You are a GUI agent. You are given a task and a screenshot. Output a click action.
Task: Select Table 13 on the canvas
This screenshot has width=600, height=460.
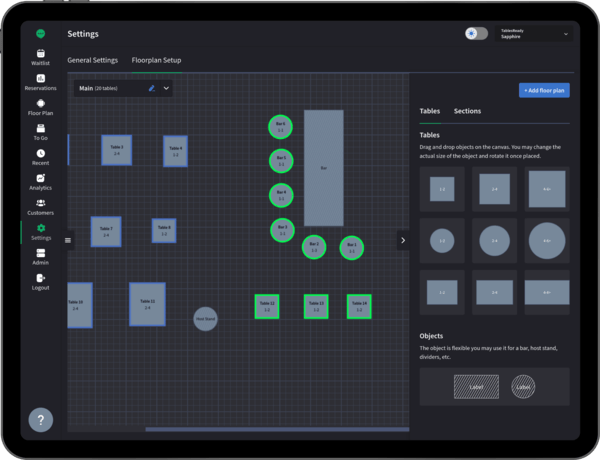pyautogui.click(x=316, y=306)
